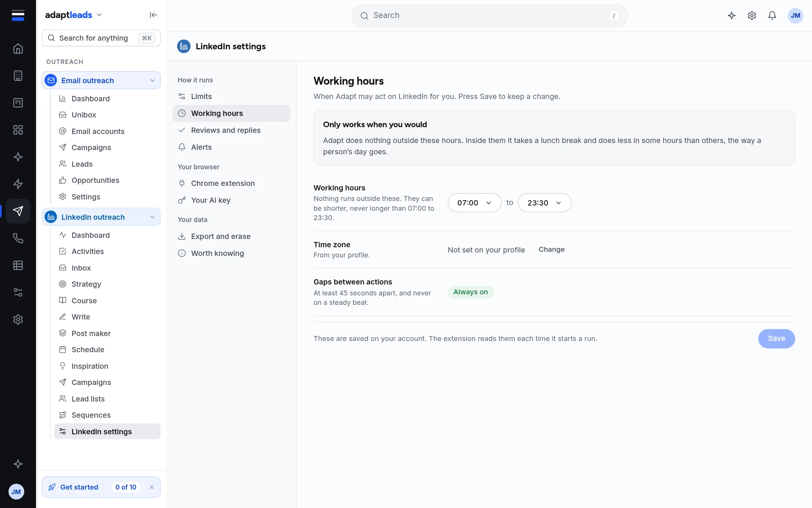
Task: Open Worth knowing section
Action: (x=231, y=253)
